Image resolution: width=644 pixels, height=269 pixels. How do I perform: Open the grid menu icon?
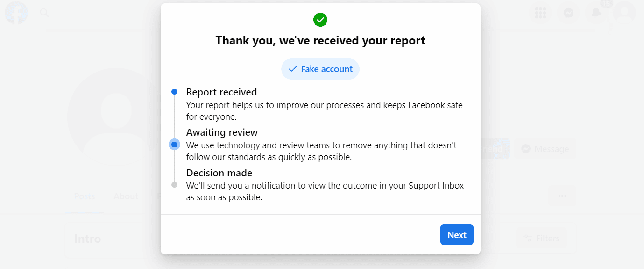click(541, 13)
